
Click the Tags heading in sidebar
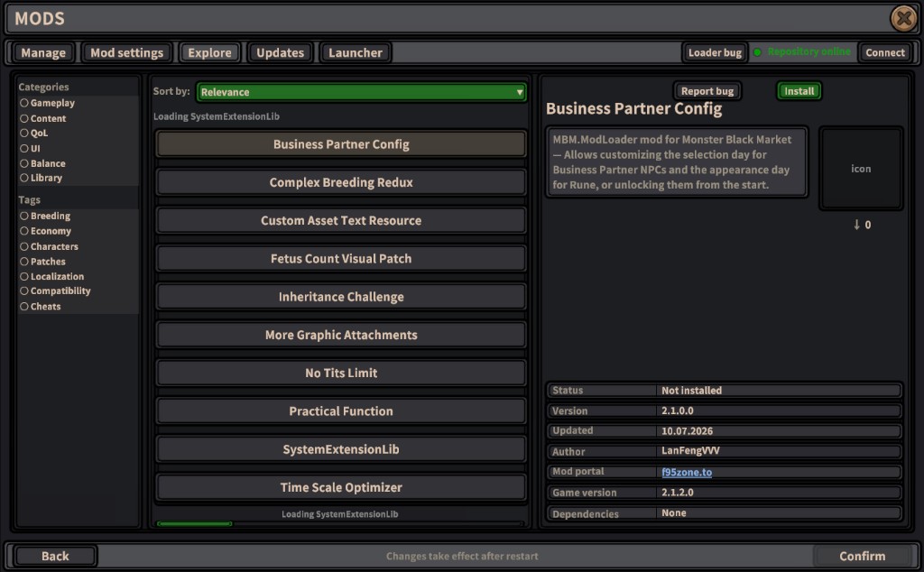coord(30,199)
